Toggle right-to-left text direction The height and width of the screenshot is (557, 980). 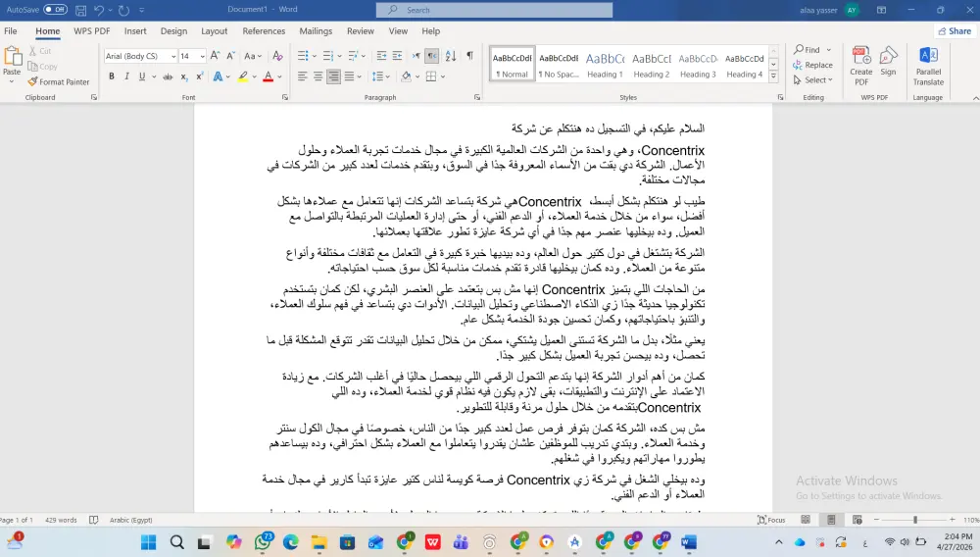pos(432,56)
